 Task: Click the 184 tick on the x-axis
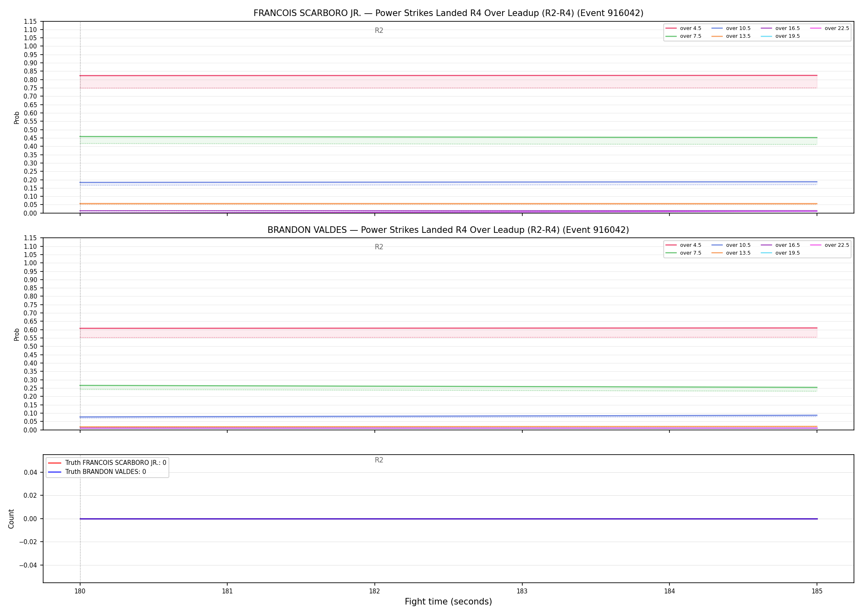click(x=669, y=591)
